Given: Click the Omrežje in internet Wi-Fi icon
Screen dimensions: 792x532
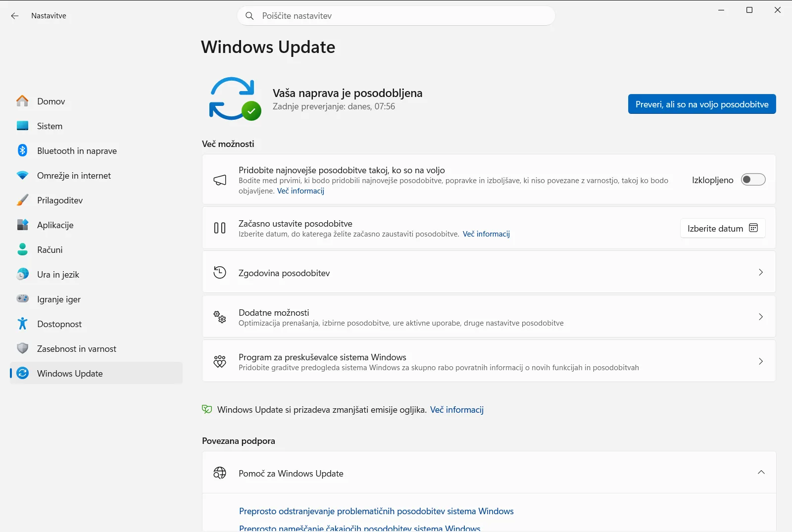Looking at the screenshot, I should click(22, 175).
